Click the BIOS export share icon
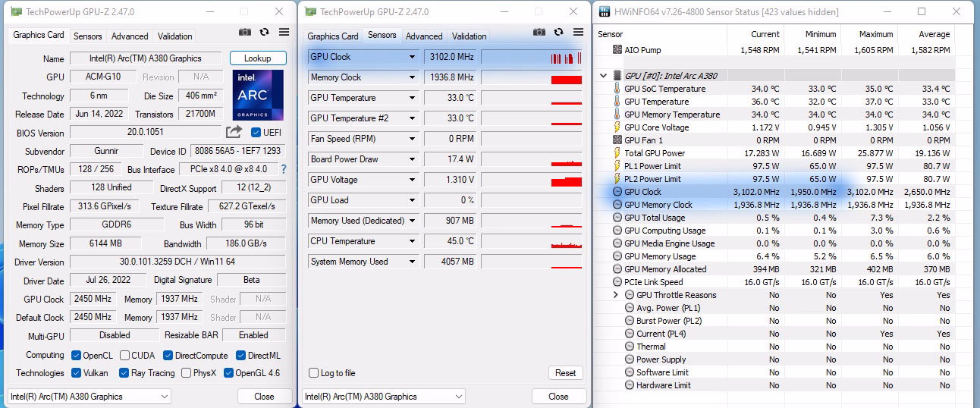This screenshot has width=980, height=408. [x=234, y=132]
